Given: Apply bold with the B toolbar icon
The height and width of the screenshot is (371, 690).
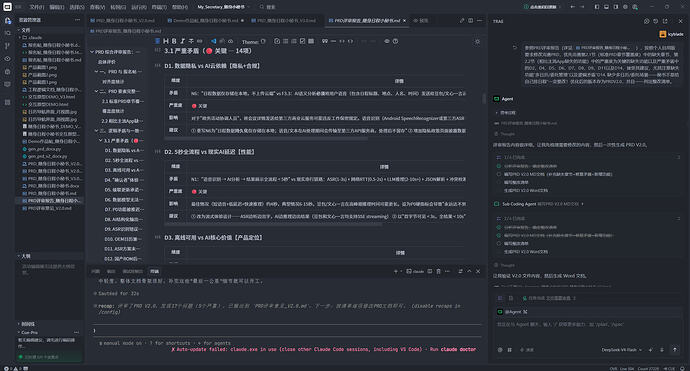Looking at the screenshot, I should (x=174, y=41).
